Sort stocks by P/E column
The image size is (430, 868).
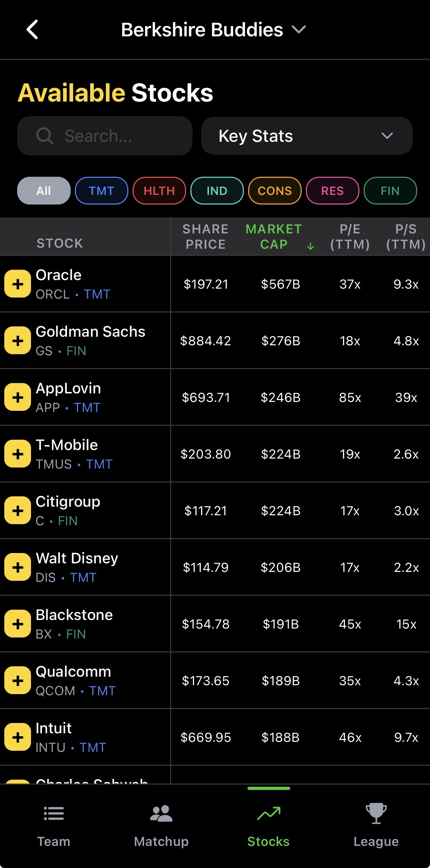coord(350,237)
